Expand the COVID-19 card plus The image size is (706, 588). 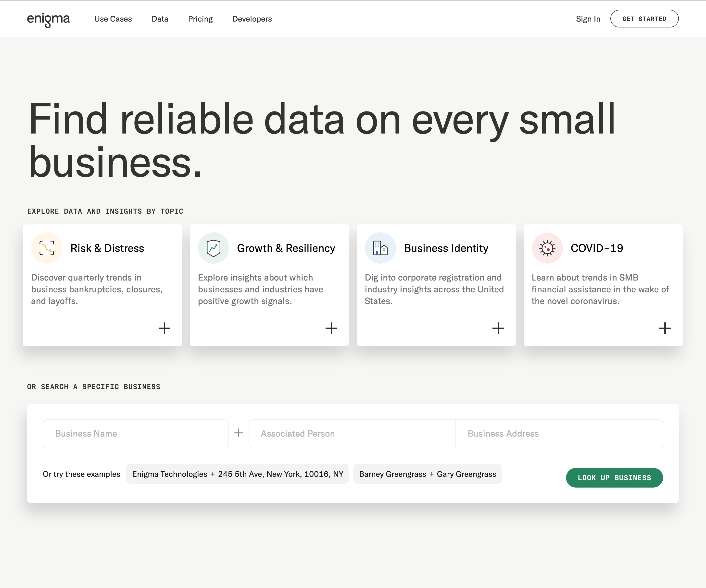(x=665, y=328)
